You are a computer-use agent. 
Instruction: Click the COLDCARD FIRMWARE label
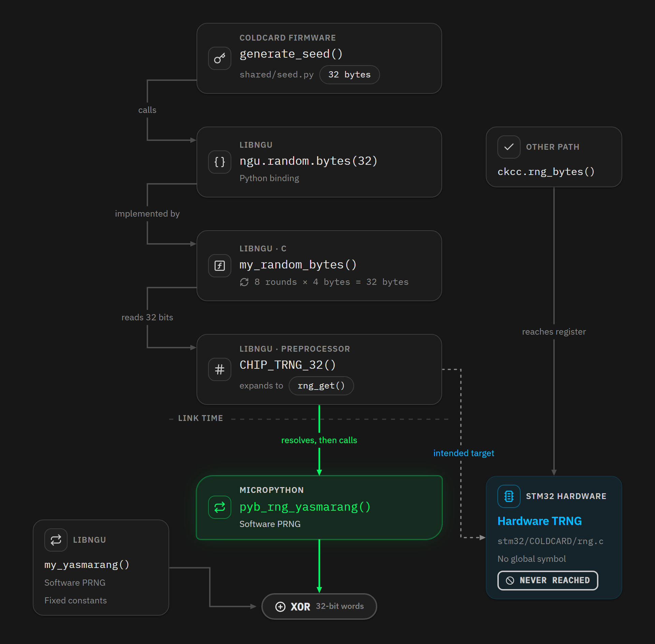coord(288,38)
